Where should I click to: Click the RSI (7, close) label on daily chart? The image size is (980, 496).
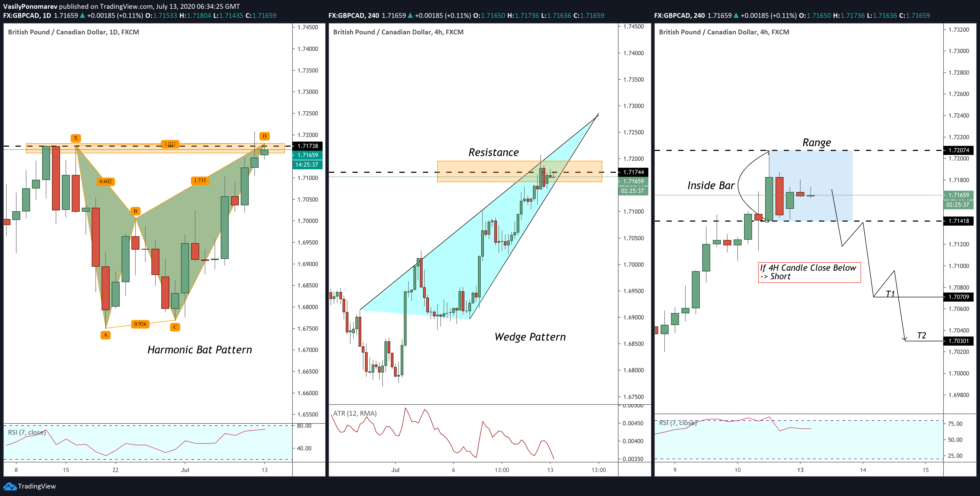click(27, 432)
